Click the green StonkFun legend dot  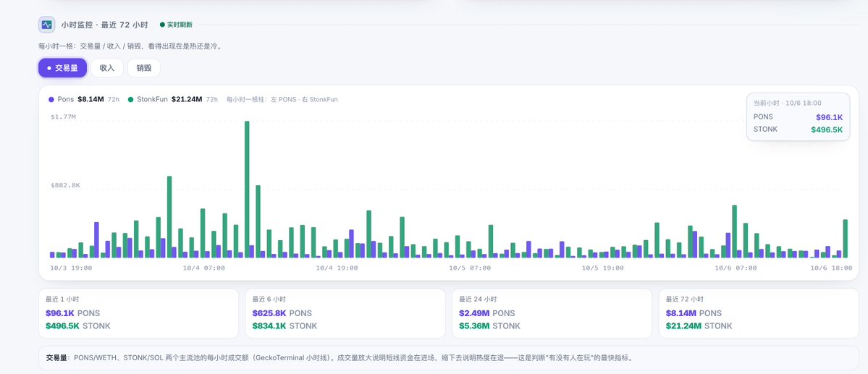point(130,100)
